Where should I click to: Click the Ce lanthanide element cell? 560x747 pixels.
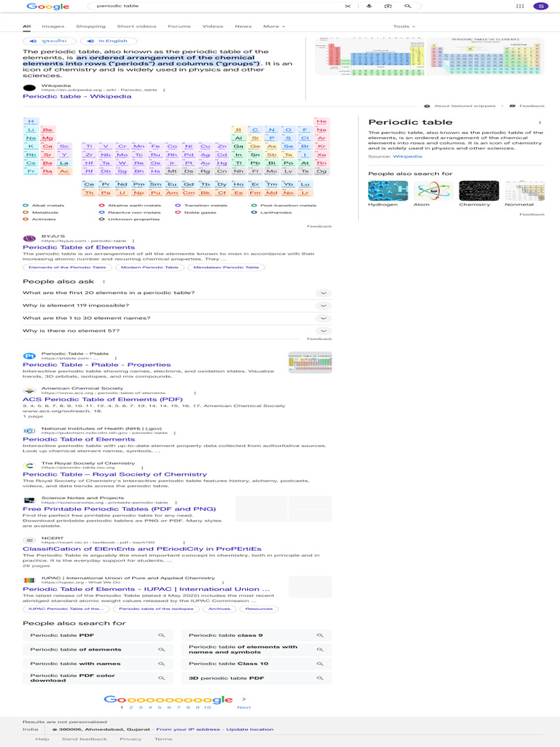[x=89, y=185]
